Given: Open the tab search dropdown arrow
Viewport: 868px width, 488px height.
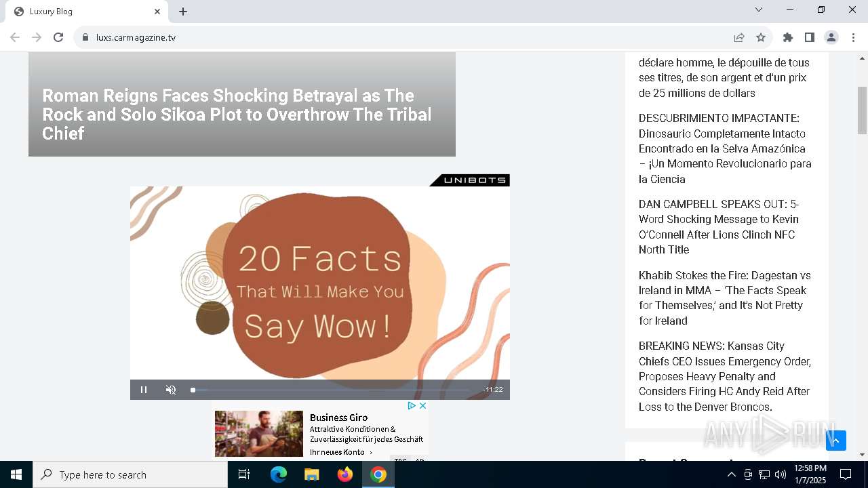Looking at the screenshot, I should pyautogui.click(x=759, y=9).
